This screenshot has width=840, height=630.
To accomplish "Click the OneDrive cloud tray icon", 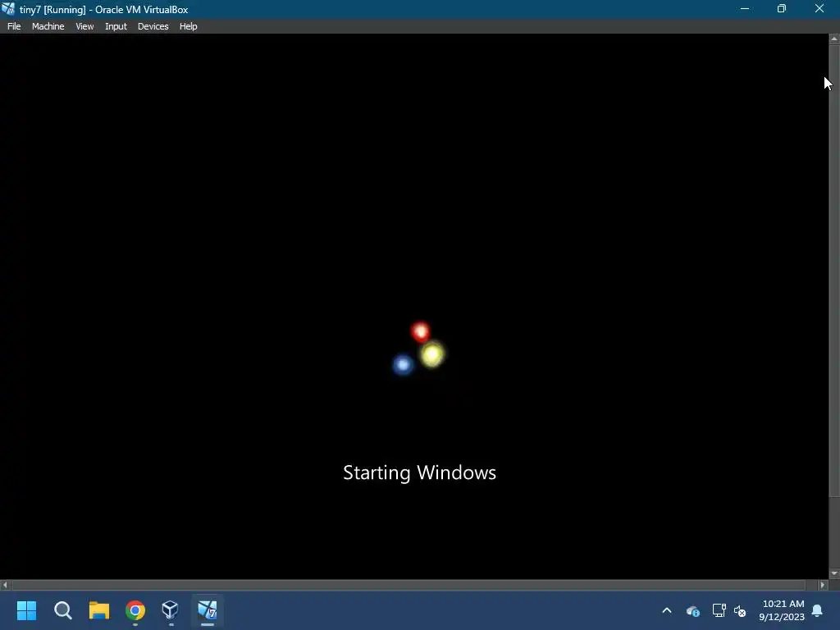I will [x=692, y=610].
